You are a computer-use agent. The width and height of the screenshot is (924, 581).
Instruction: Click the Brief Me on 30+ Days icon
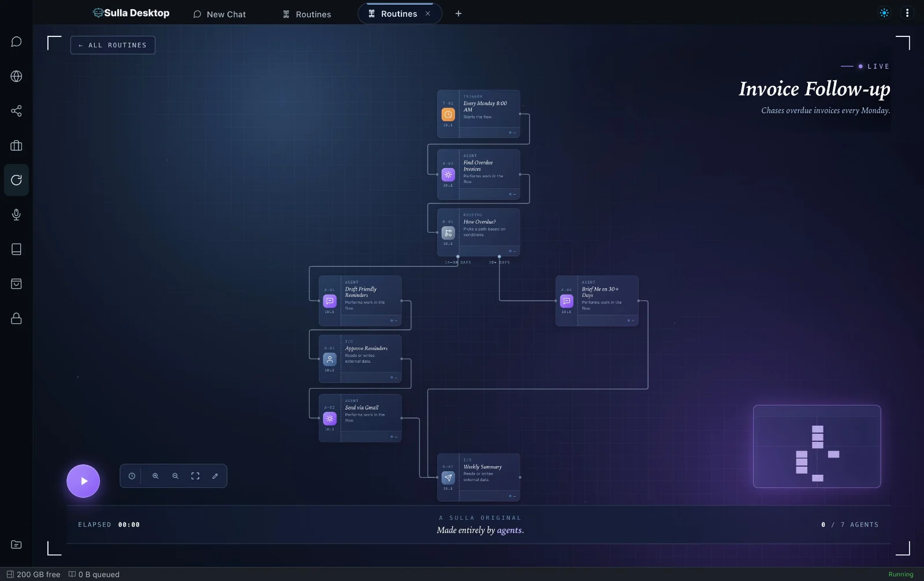tap(567, 301)
